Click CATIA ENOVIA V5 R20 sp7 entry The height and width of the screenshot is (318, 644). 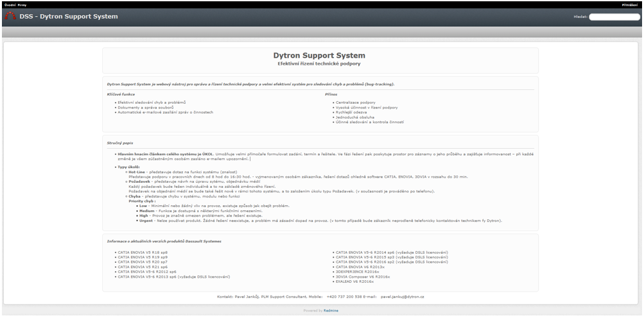[x=143, y=262]
